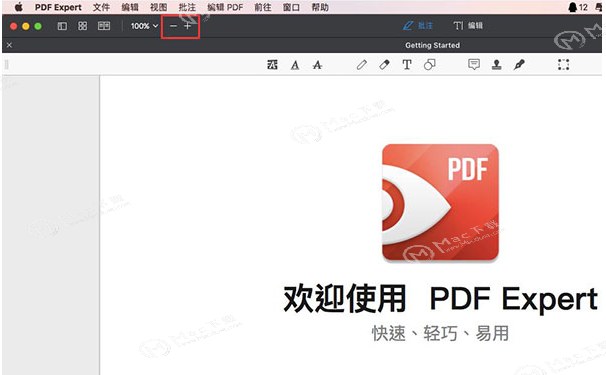Open the 编辑 menu in menu bar

click(130, 7)
